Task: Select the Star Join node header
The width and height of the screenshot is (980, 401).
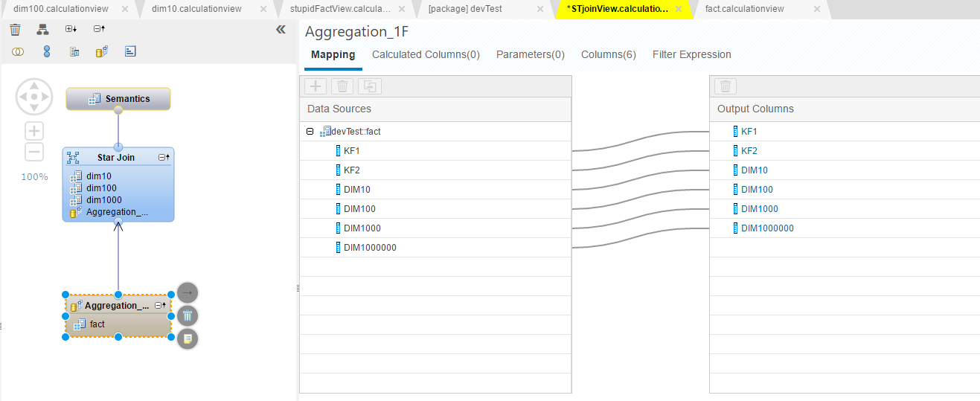Action: pos(116,158)
